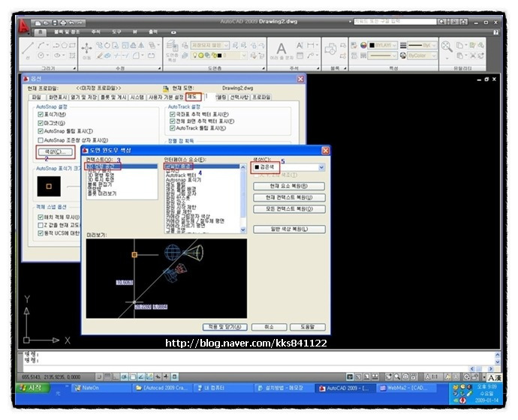
Task: Click the Undo quick-access icon
Action: click(x=71, y=23)
